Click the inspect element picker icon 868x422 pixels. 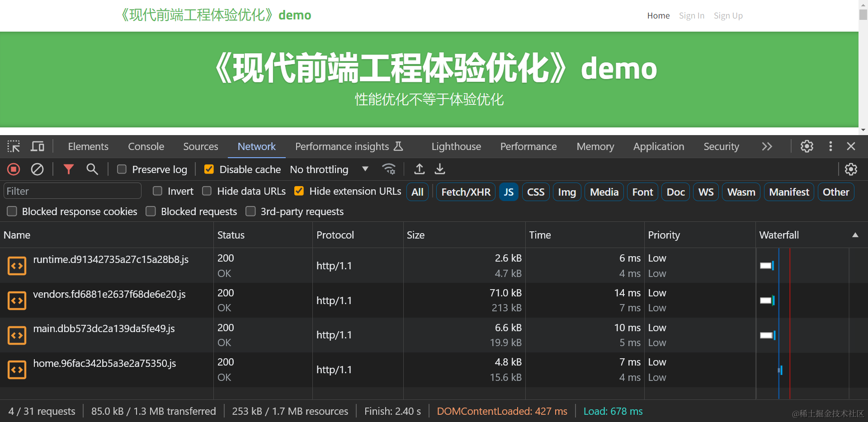pyautogui.click(x=14, y=146)
